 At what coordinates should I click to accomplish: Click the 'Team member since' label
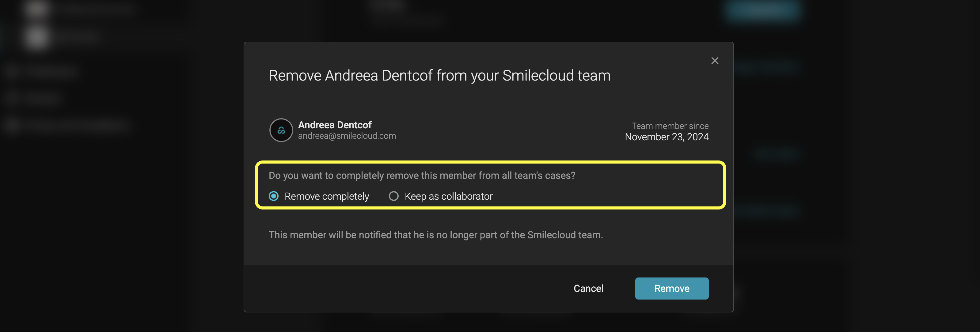670,126
